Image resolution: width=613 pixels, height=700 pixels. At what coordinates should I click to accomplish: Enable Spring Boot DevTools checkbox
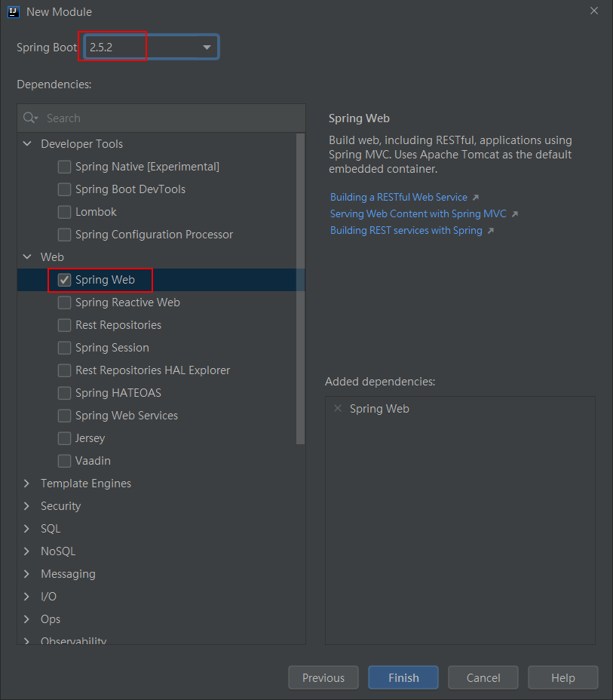(64, 189)
